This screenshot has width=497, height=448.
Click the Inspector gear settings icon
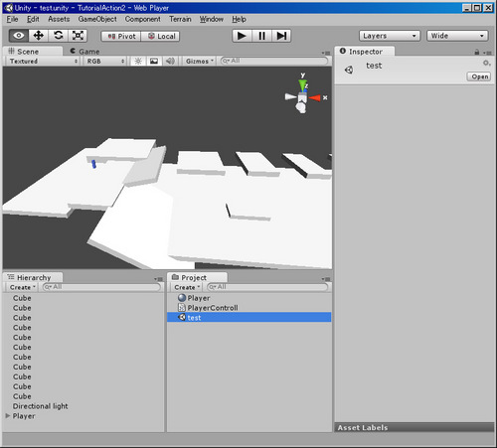tap(486, 63)
